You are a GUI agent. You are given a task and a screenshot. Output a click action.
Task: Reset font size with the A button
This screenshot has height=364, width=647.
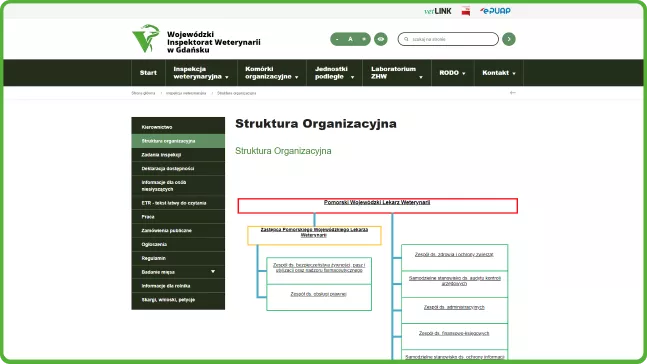(350, 39)
